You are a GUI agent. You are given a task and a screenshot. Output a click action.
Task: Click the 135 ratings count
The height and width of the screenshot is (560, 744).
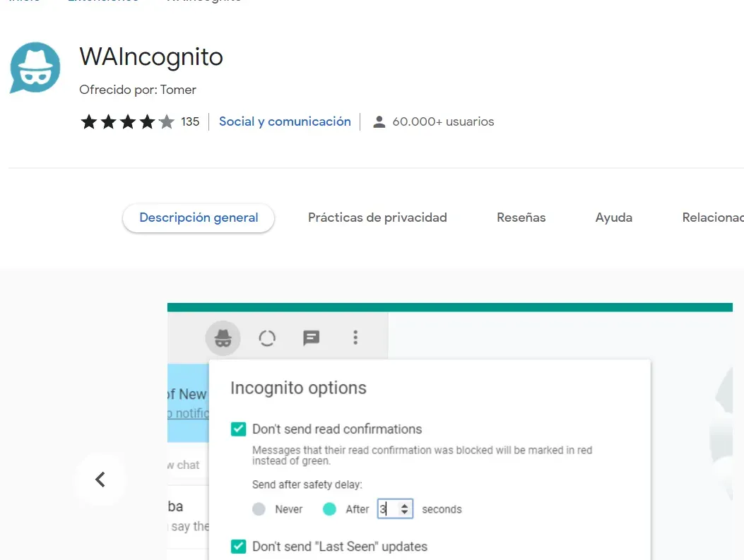(190, 121)
